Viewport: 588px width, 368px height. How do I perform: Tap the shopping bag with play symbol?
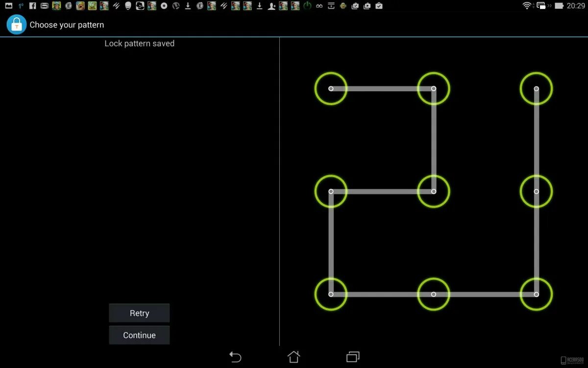pos(367,6)
